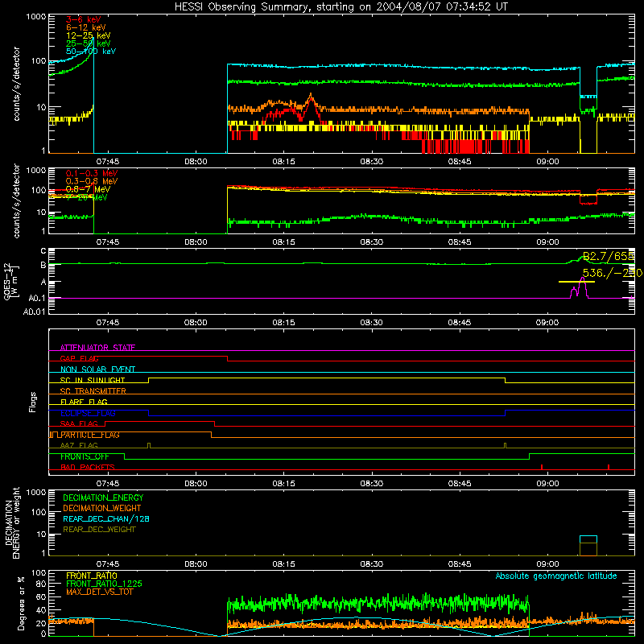644x644 pixels.
Task: Click the blue ECLIPSE_FLAG label
Action: point(88,413)
